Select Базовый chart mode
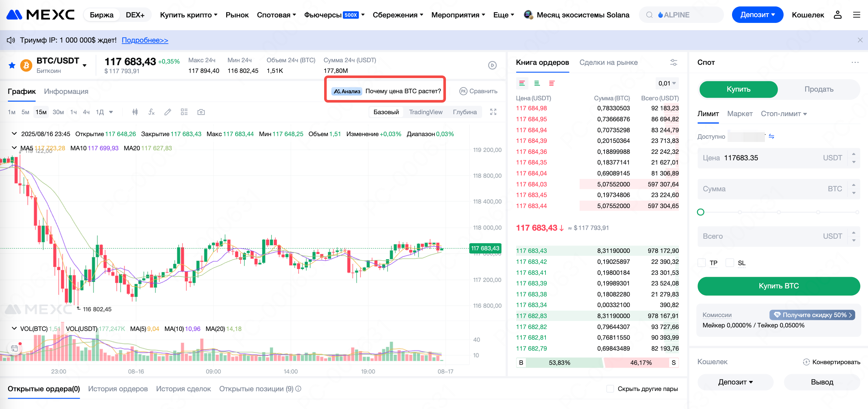The height and width of the screenshot is (409, 868). [386, 112]
